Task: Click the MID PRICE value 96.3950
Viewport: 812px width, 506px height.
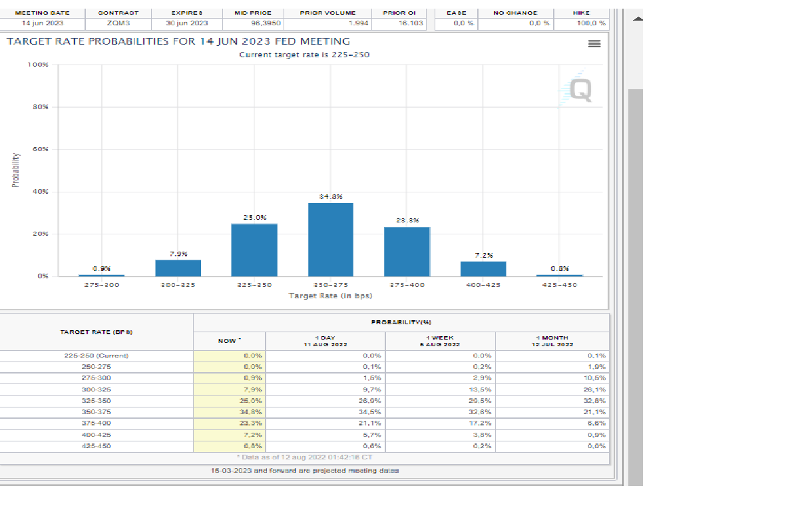Action: click(x=253, y=23)
